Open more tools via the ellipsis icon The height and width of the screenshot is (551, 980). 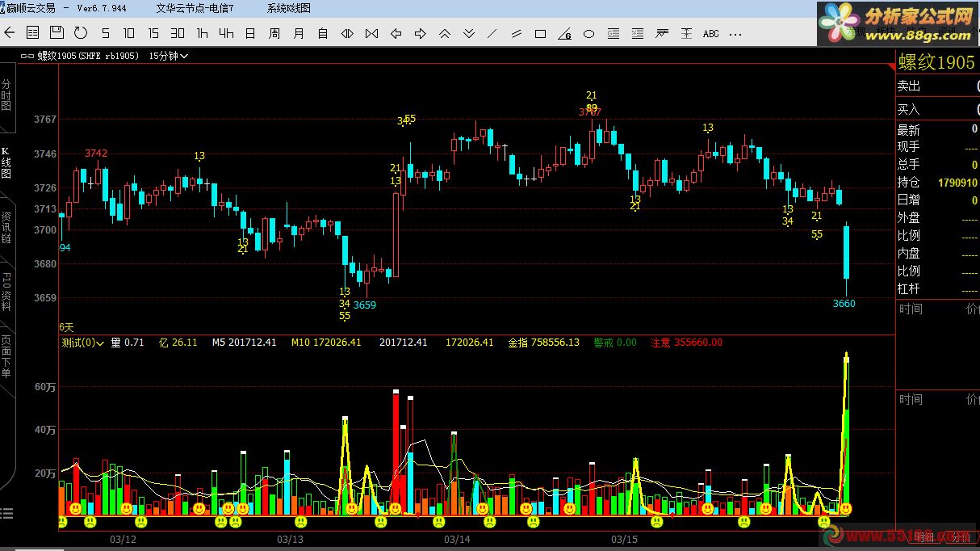735,34
